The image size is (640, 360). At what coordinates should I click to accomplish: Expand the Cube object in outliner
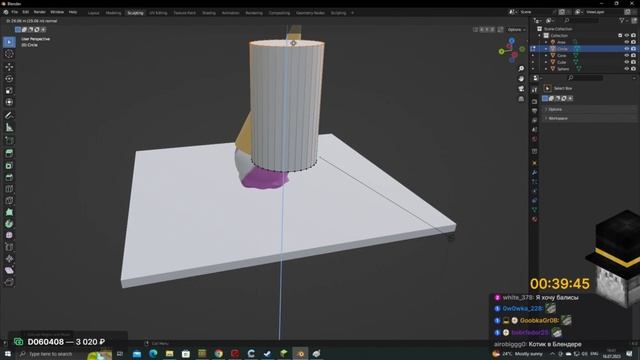pos(546,62)
